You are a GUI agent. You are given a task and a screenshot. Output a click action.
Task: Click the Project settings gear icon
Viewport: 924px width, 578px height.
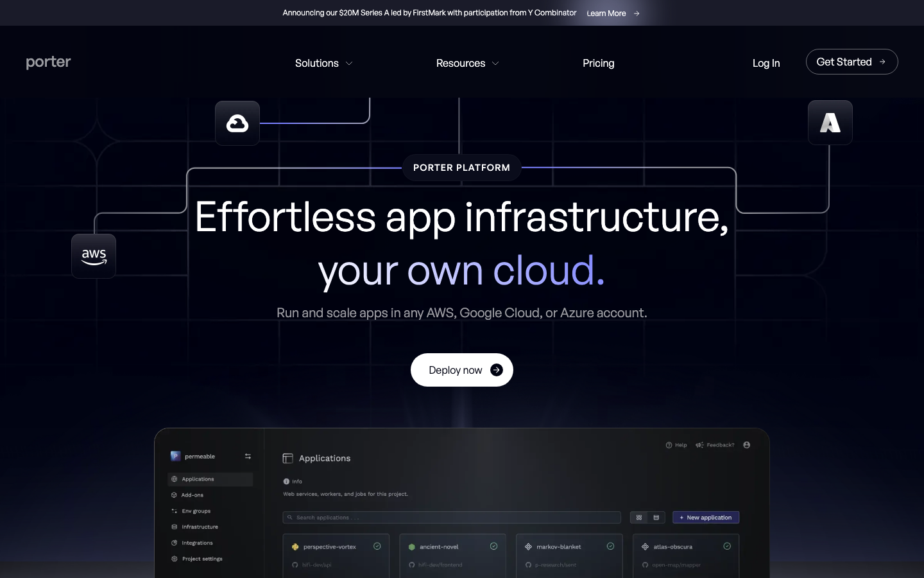pos(174,559)
